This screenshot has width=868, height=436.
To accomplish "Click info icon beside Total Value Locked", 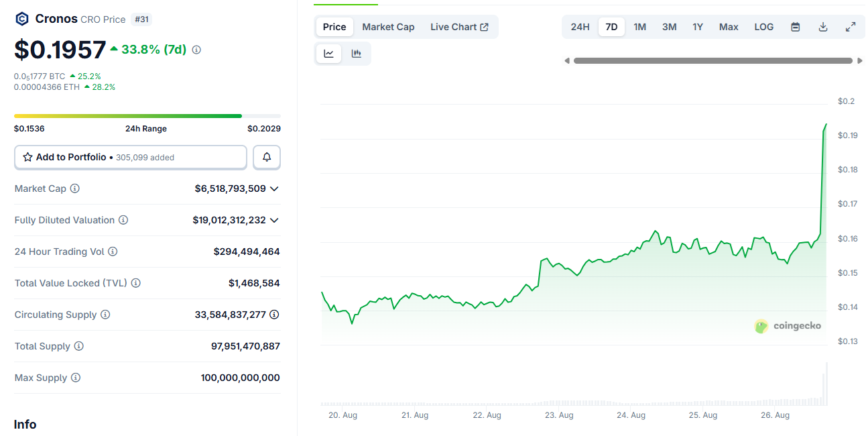I will click(x=136, y=283).
